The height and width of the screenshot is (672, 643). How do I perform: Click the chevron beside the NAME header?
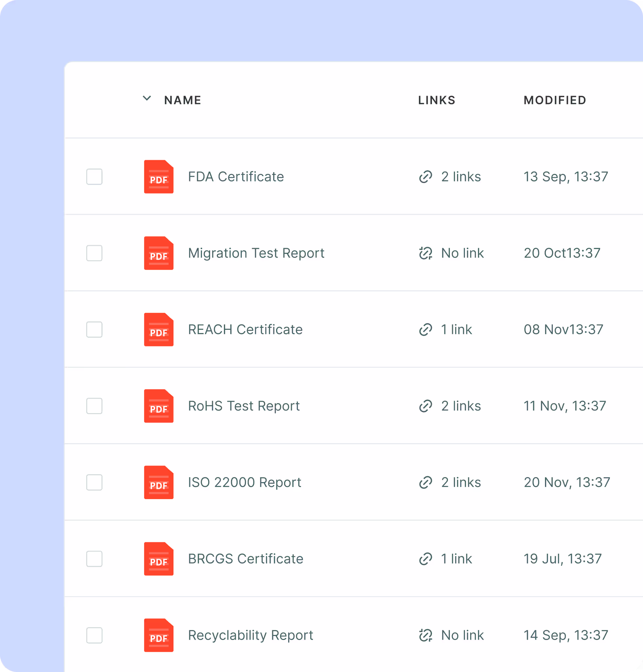147,99
